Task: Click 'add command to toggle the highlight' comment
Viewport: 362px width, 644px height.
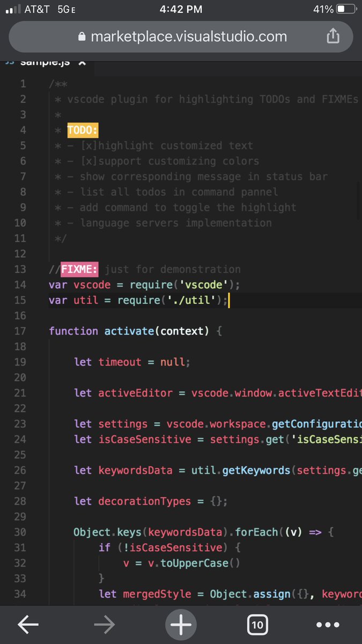Action: (188, 208)
